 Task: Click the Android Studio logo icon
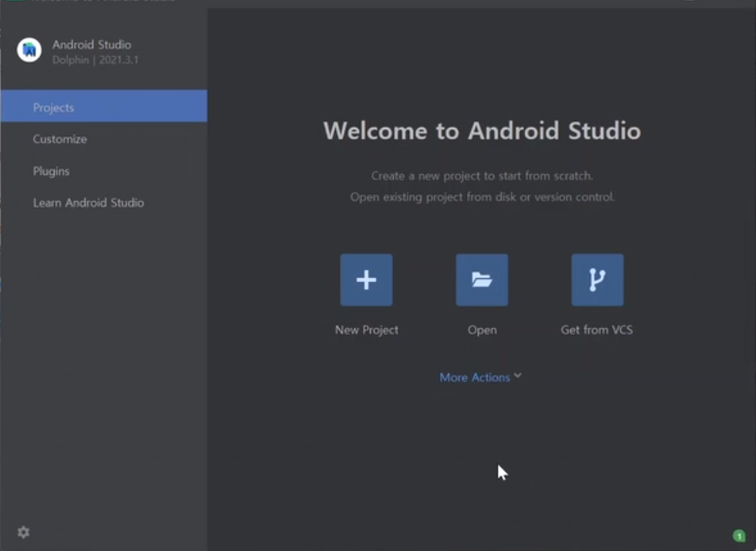tap(29, 49)
